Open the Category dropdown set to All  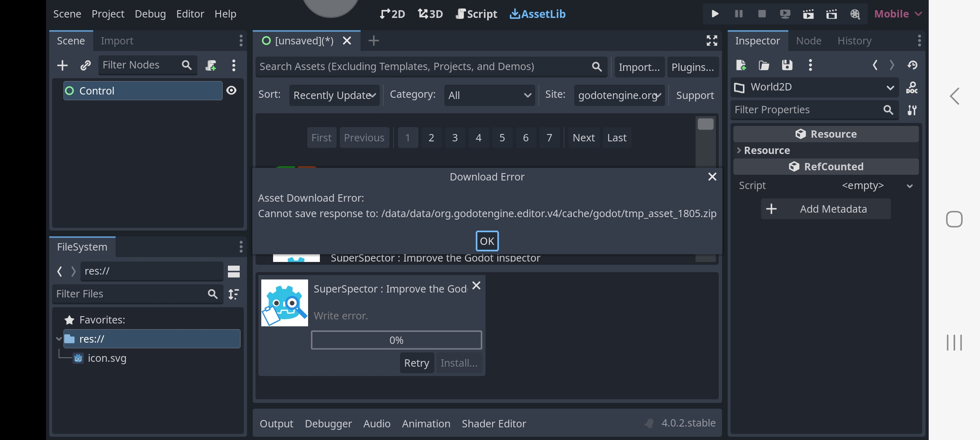(x=489, y=95)
